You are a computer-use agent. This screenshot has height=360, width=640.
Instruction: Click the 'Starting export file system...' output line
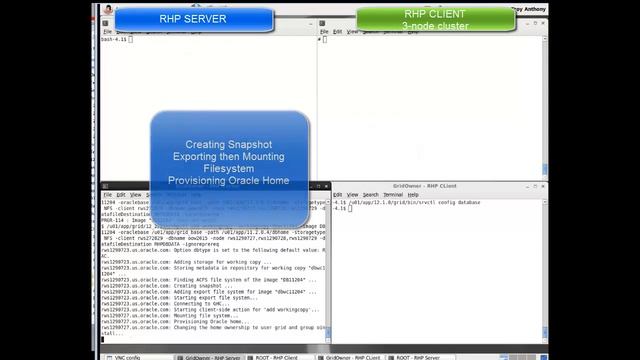[180, 298]
